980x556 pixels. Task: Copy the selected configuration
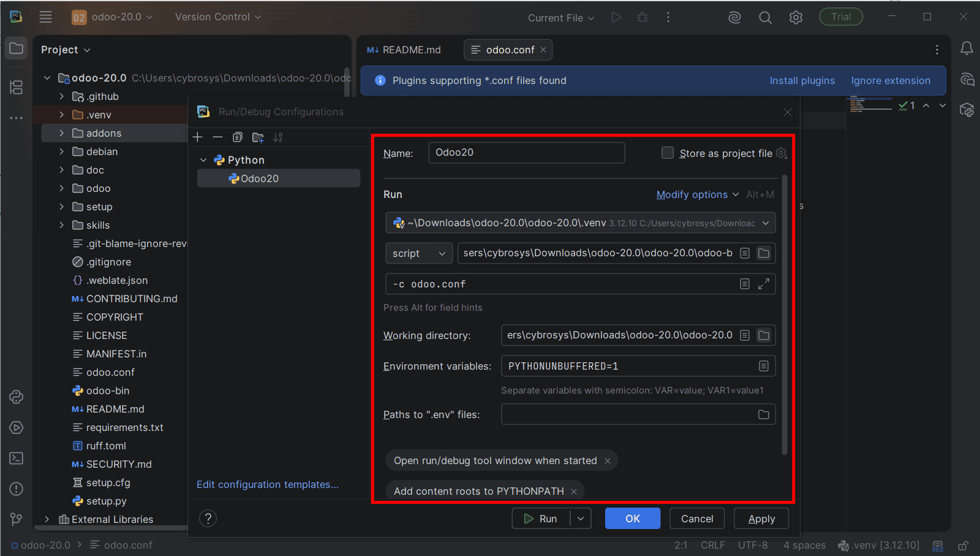[238, 137]
